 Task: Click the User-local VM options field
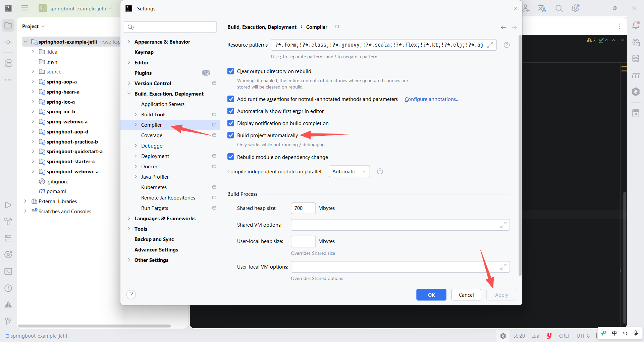pos(400,267)
